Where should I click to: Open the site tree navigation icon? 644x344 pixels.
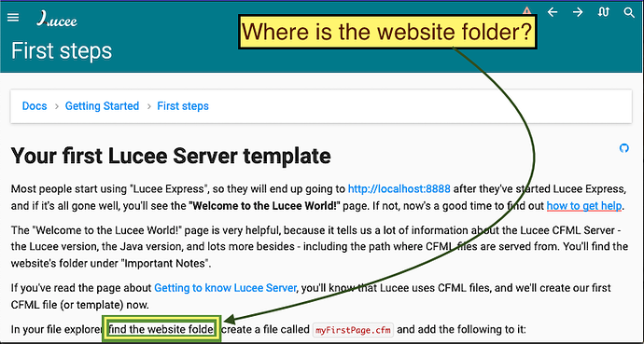tap(603, 12)
